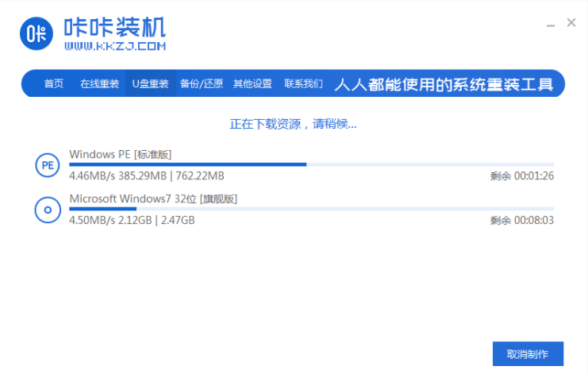588x374 pixels.
Task: Click the Windows PE download progress bar
Action: point(311,164)
